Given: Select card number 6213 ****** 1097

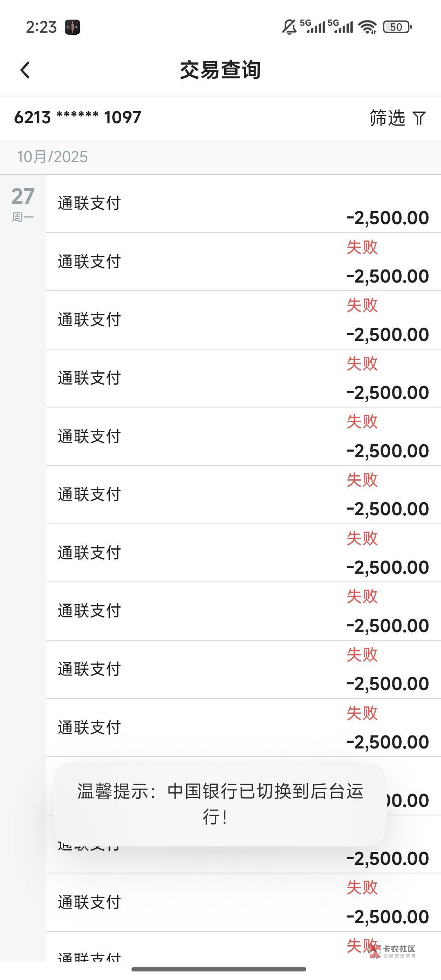Looking at the screenshot, I should [x=78, y=118].
